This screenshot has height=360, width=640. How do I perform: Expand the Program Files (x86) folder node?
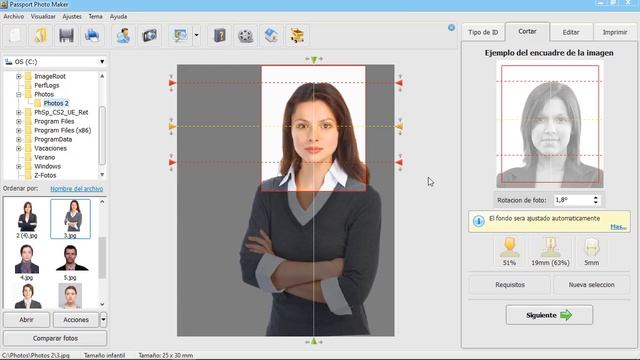click(x=18, y=130)
